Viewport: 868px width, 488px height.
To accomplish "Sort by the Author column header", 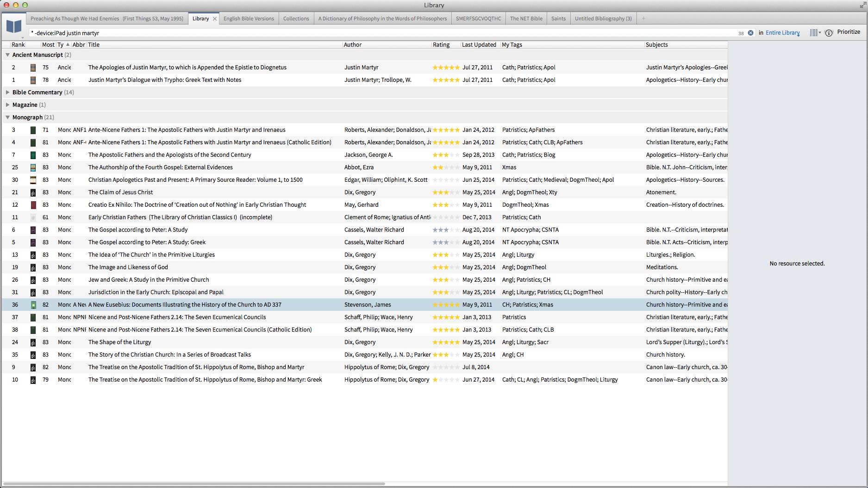I will click(352, 44).
